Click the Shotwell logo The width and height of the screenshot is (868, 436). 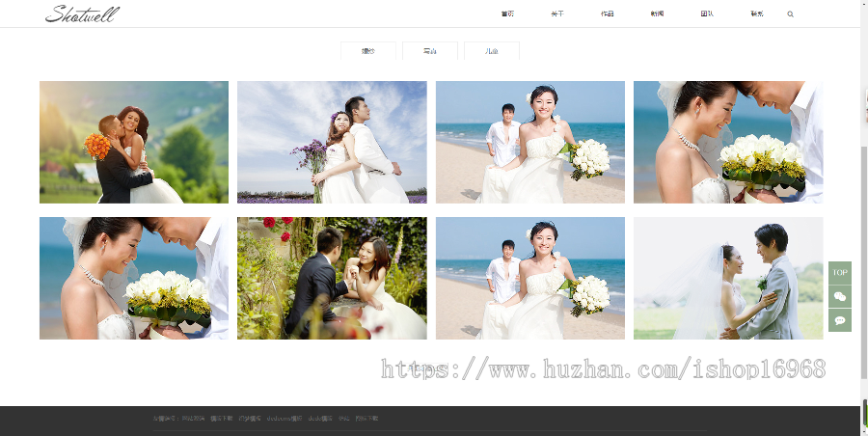(x=82, y=14)
